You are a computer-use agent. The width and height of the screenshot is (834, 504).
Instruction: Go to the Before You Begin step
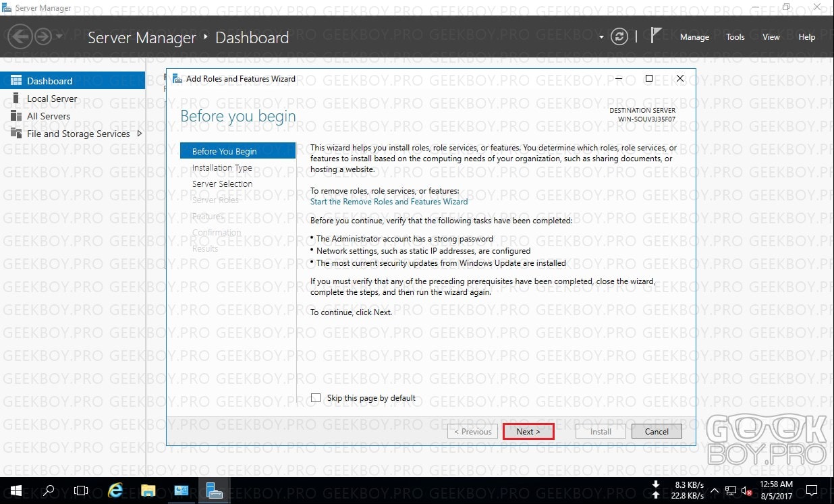click(x=238, y=151)
